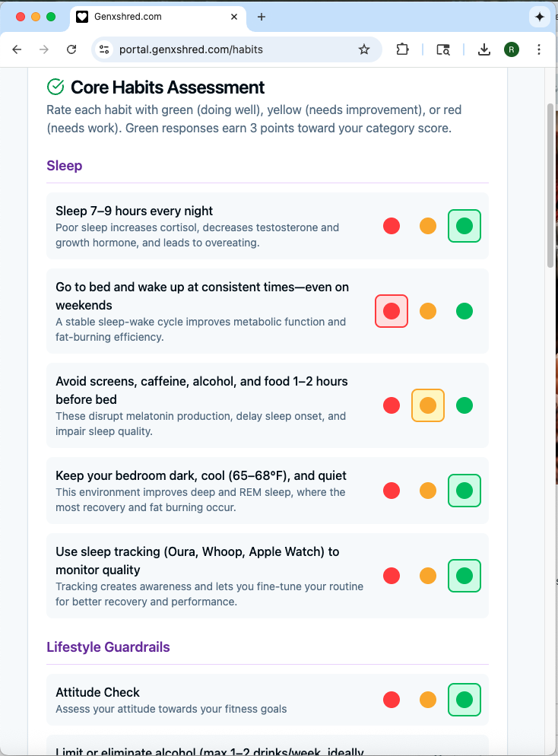Bookmark this page with the star icon
This screenshot has height=756, width=558.
pos(364,49)
